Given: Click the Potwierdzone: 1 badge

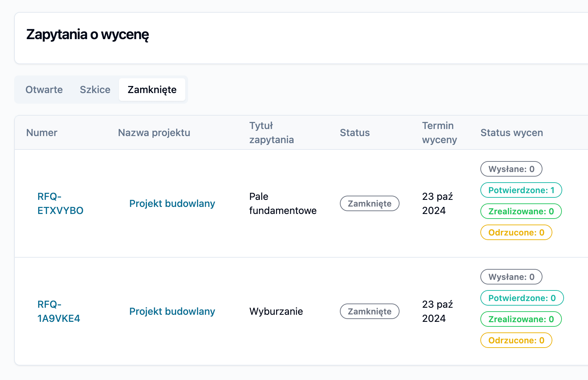Looking at the screenshot, I should click(x=521, y=190).
